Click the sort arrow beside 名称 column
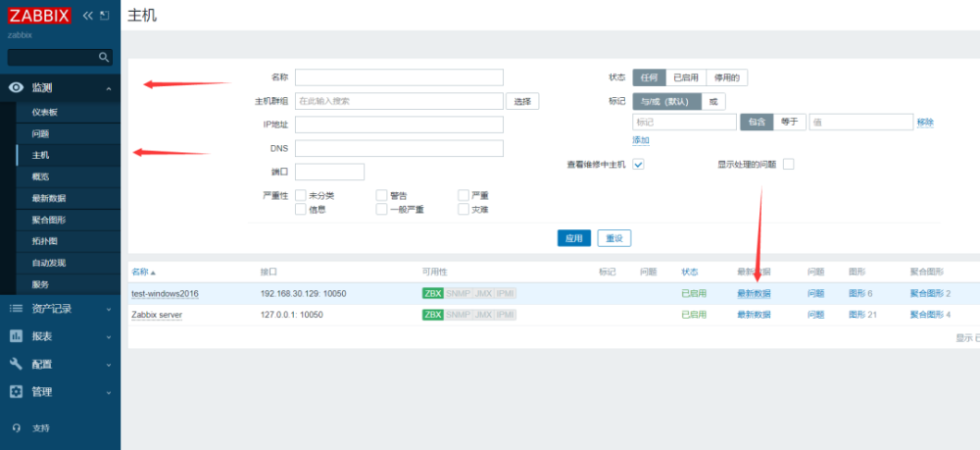Screen dimensions: 980x450 click(x=153, y=274)
